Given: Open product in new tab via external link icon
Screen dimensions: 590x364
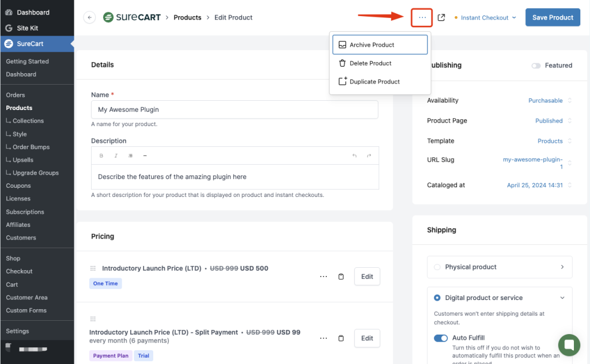Looking at the screenshot, I should tap(441, 17).
